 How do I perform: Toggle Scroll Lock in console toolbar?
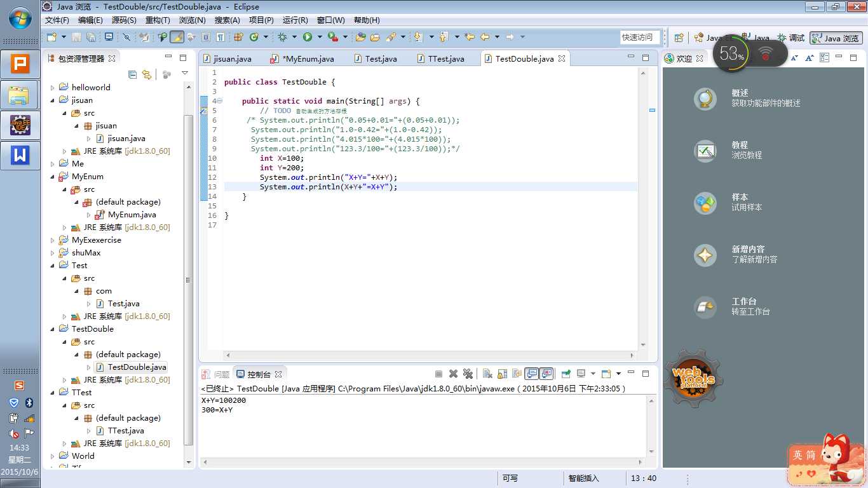pyautogui.click(x=502, y=374)
